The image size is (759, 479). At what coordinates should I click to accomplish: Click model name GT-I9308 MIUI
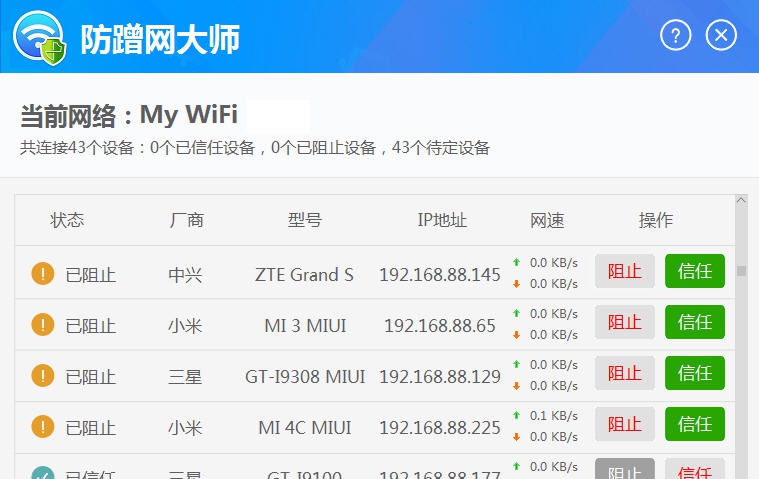[x=305, y=376]
